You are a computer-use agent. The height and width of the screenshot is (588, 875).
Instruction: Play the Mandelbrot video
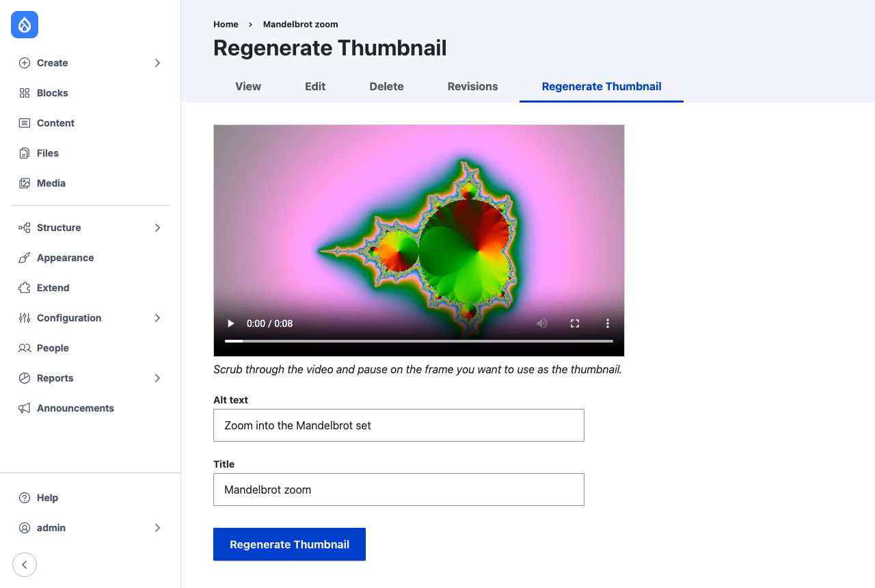pos(231,323)
